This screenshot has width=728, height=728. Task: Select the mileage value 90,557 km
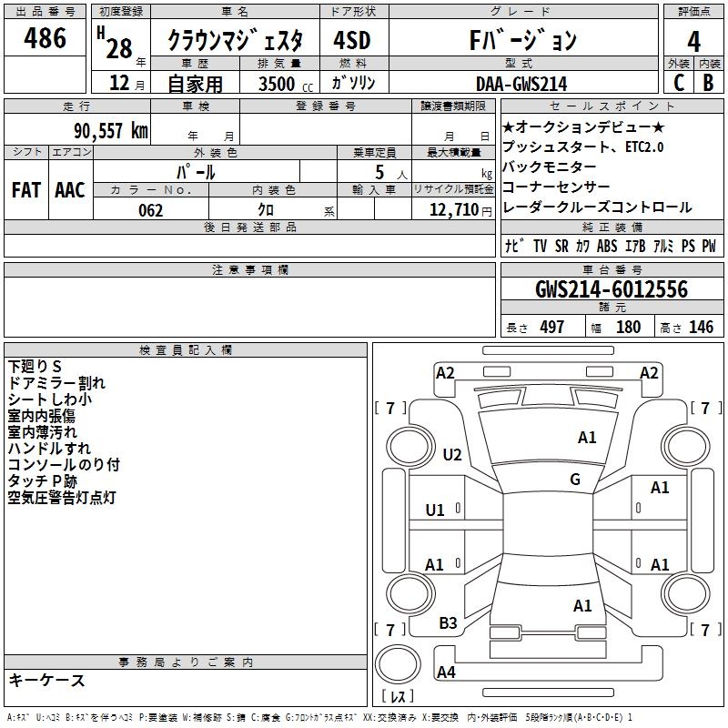pos(106,130)
